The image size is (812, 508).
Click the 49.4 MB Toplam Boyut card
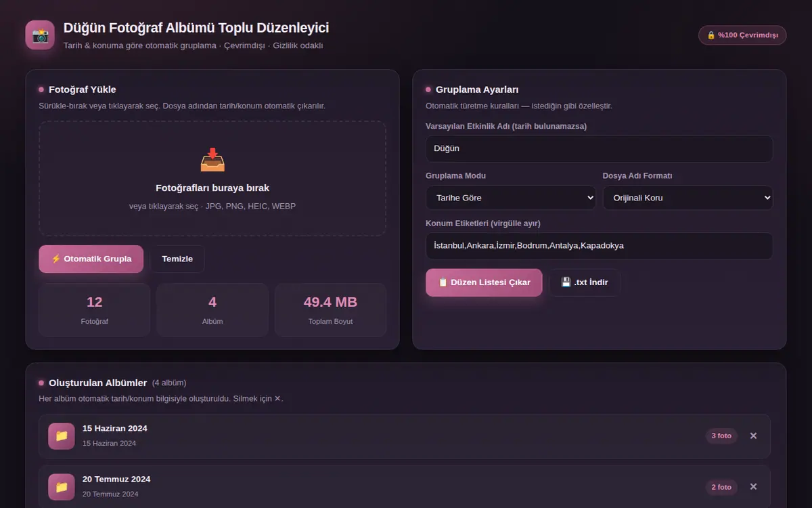330,310
